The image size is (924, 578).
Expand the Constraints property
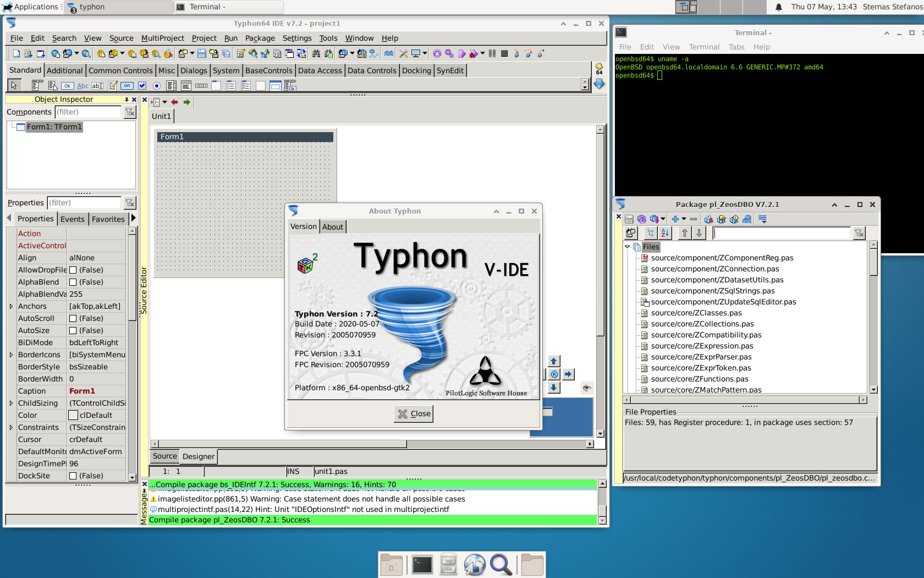point(11,427)
